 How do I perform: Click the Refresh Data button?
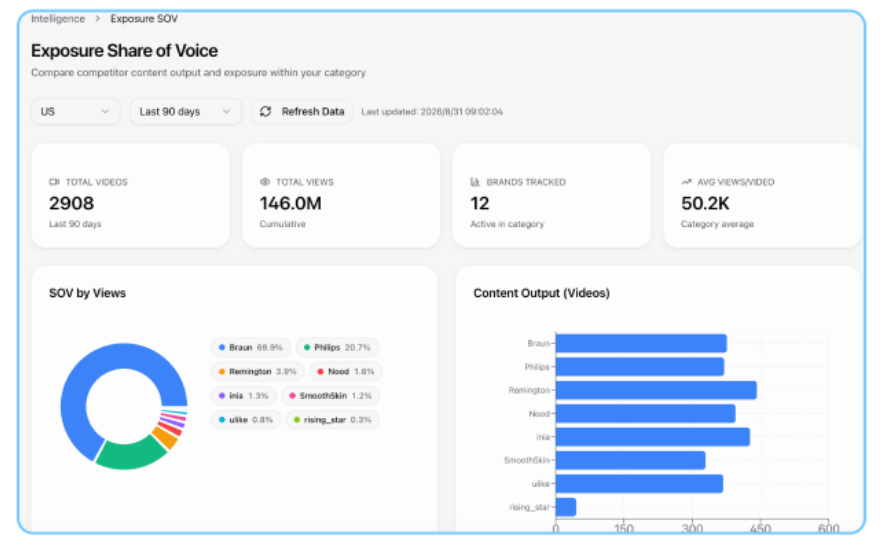pyautogui.click(x=302, y=112)
